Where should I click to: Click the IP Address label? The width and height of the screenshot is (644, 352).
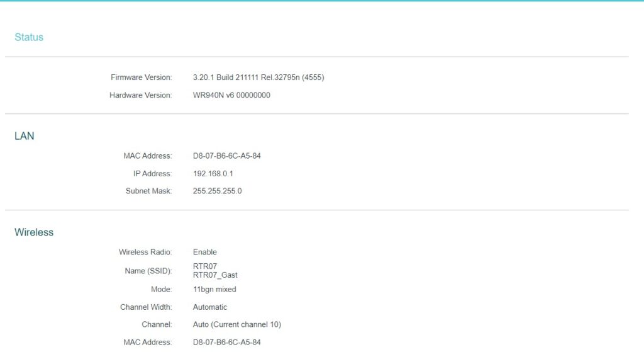click(x=152, y=173)
